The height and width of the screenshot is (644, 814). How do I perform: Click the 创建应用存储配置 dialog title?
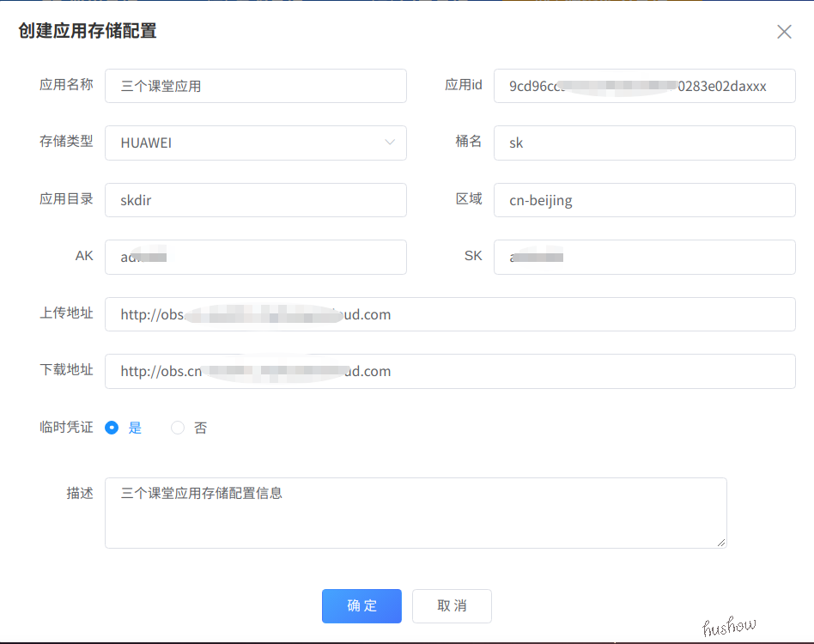[x=88, y=32]
